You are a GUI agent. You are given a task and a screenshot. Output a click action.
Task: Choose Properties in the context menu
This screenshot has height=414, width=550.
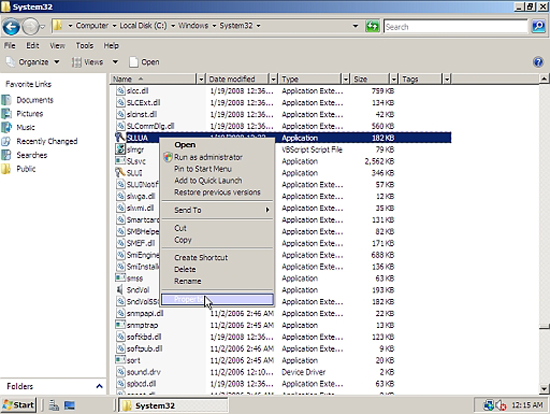tap(217, 299)
